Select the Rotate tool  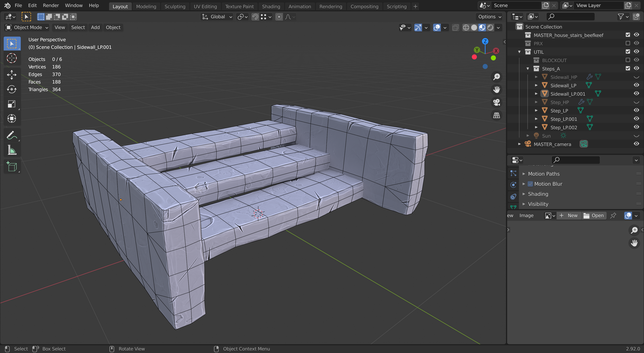click(12, 89)
